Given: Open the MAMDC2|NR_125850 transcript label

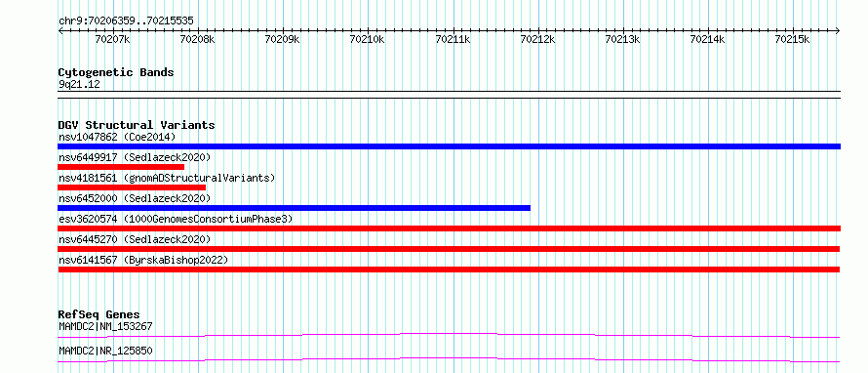Looking at the screenshot, I should tap(105, 351).
